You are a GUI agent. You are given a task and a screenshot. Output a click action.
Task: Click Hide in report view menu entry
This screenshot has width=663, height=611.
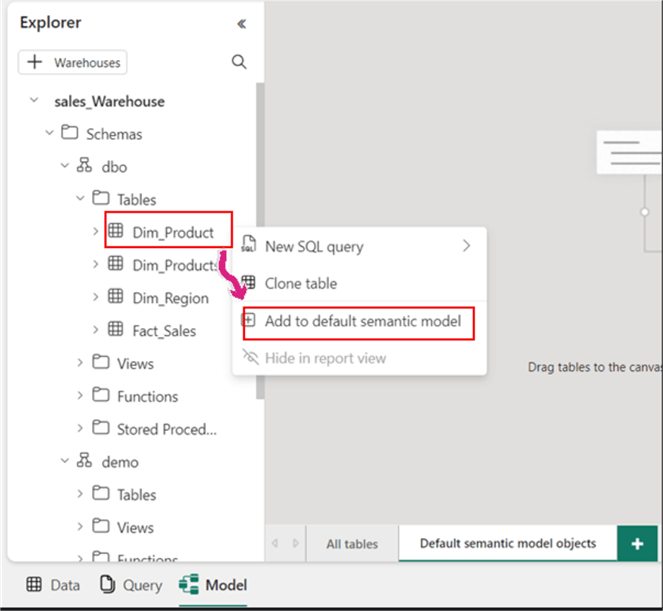[359, 358]
